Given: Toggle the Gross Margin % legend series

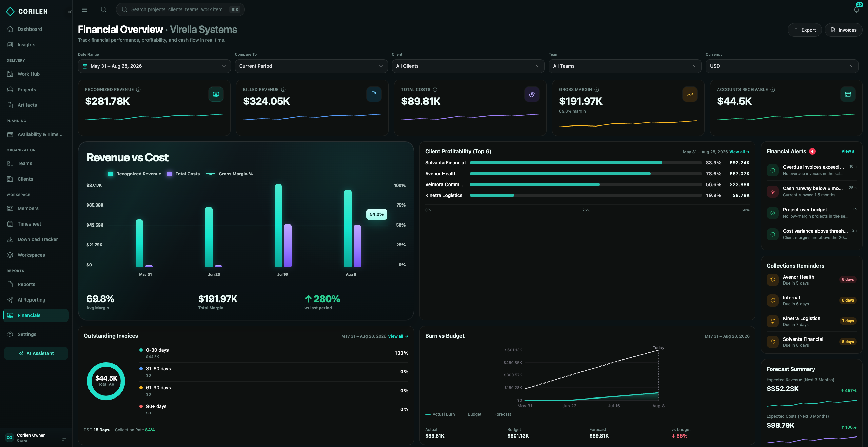Looking at the screenshot, I should pyautogui.click(x=230, y=174).
